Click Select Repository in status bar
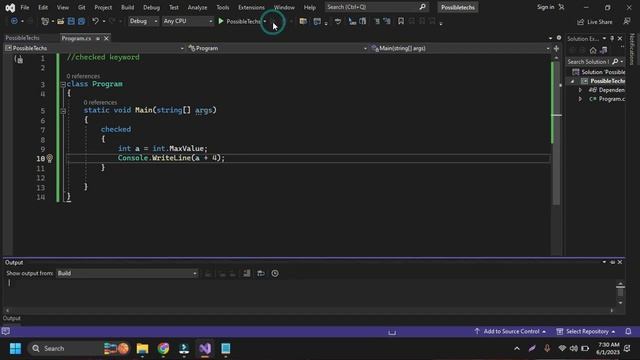 point(587,331)
